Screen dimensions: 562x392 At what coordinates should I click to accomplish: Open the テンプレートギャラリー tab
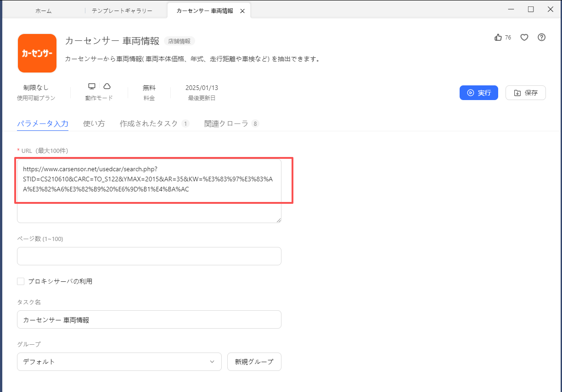pyautogui.click(x=122, y=11)
